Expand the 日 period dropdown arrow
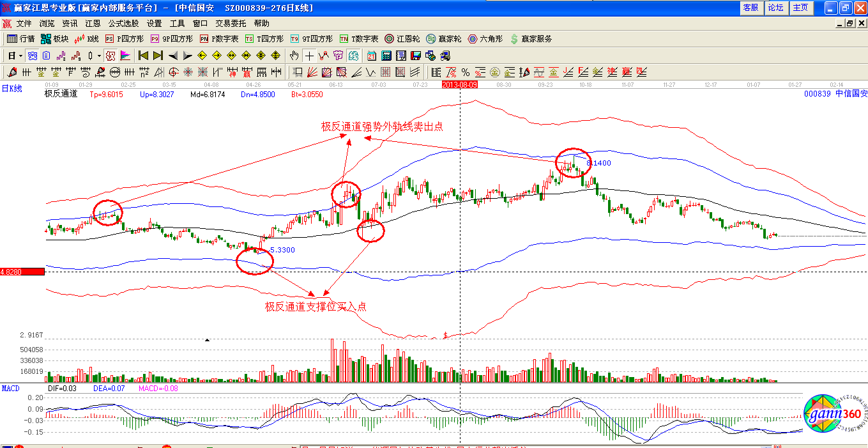Image resolution: width=868 pixels, height=448 pixels. [x=20, y=56]
